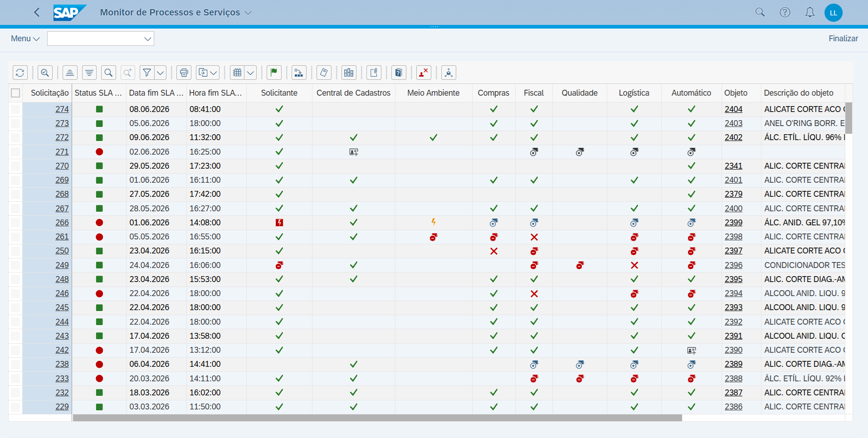
Task: Click Central de Cadastros card icon in row 271
Action: pos(354,152)
